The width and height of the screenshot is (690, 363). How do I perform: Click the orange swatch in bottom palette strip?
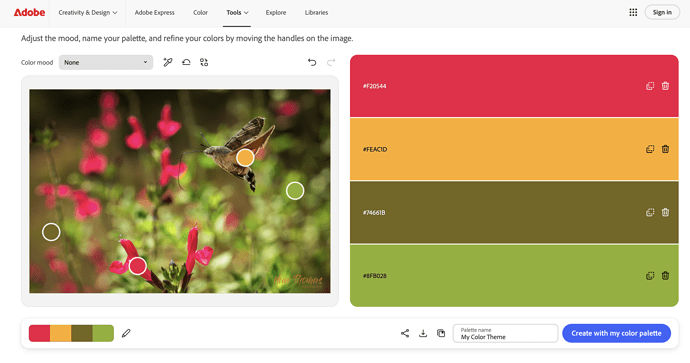coord(61,334)
